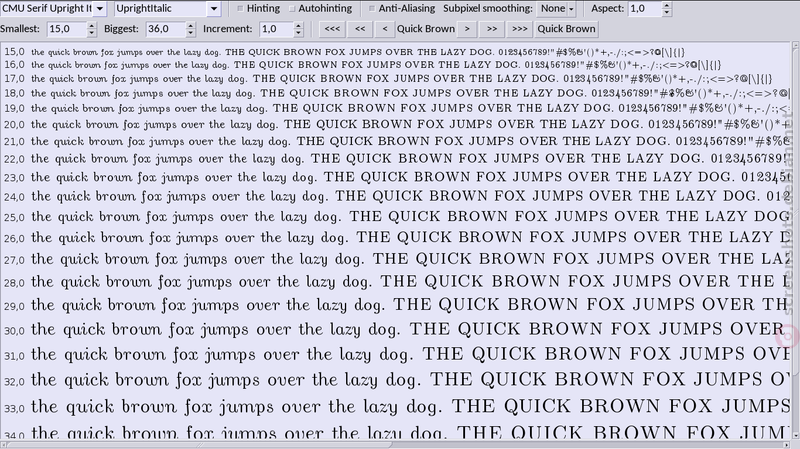Click the >>> triple-forward button
This screenshot has height=449, width=800.
coord(519,29)
